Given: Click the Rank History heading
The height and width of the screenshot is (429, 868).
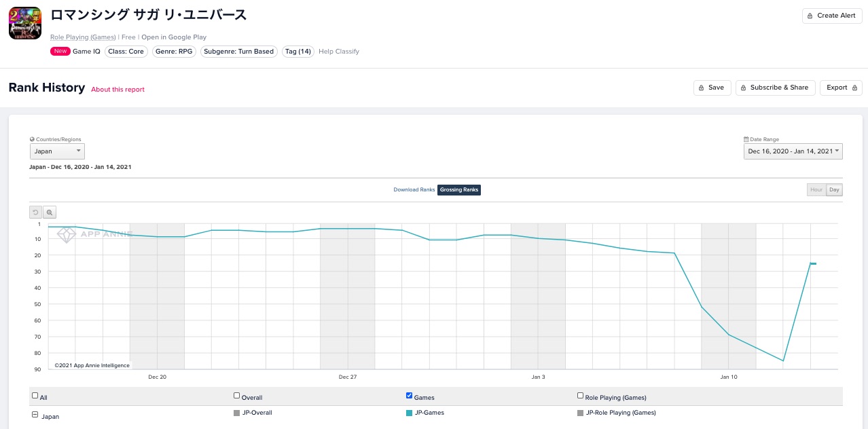Looking at the screenshot, I should click(47, 88).
